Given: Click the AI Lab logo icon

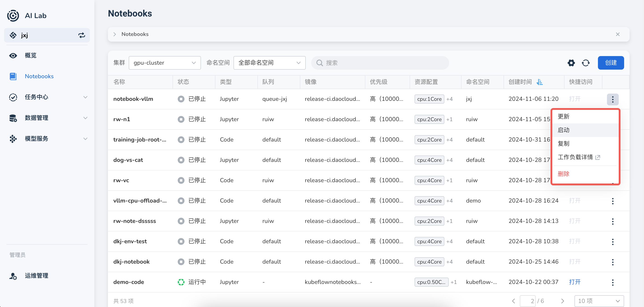Looking at the screenshot, I should click(x=13, y=16).
